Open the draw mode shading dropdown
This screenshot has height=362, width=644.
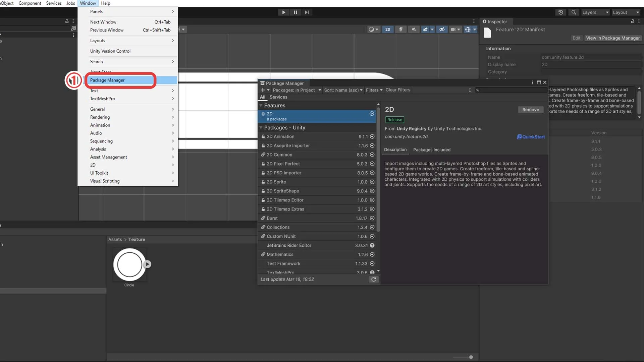373,29
